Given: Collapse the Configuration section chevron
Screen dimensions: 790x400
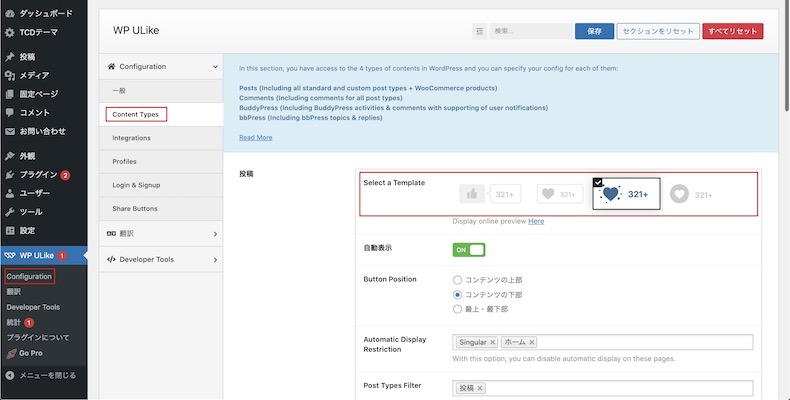Looking at the screenshot, I should click(215, 67).
